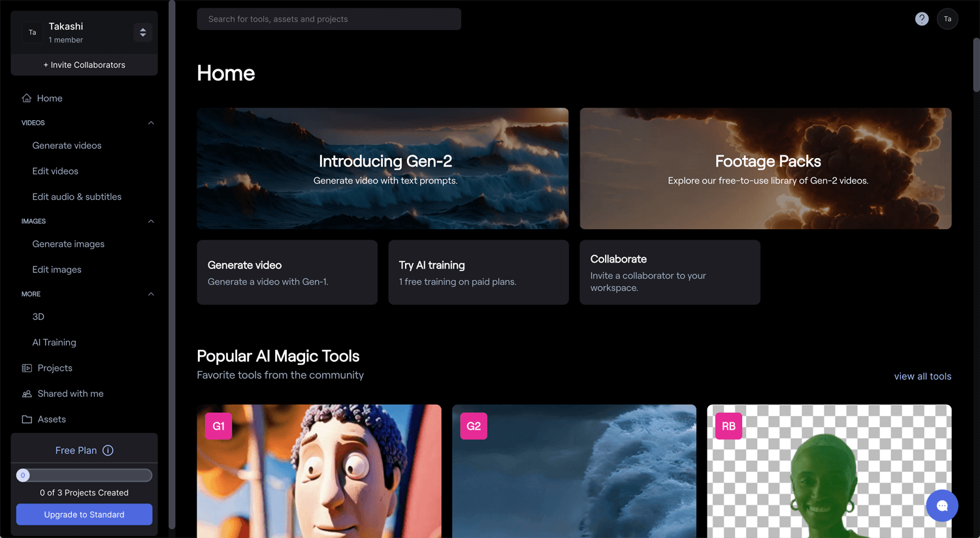
Task: Click the RB badge on third tool
Action: tap(728, 426)
